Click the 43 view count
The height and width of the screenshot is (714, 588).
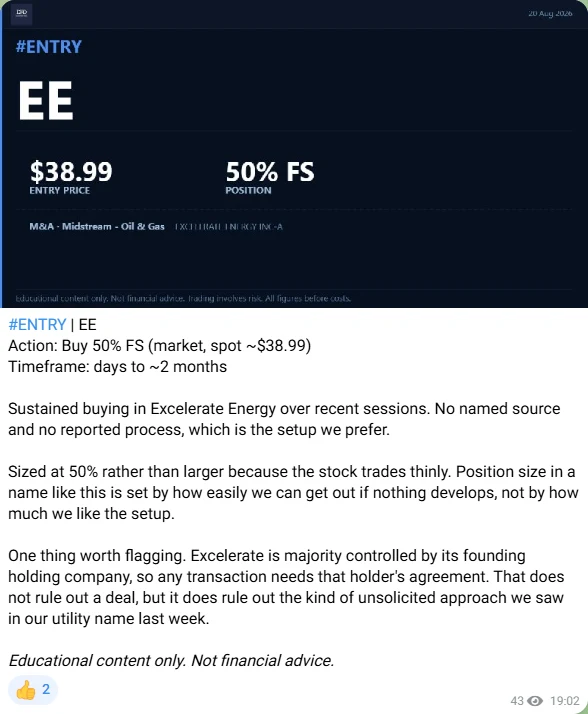click(517, 701)
